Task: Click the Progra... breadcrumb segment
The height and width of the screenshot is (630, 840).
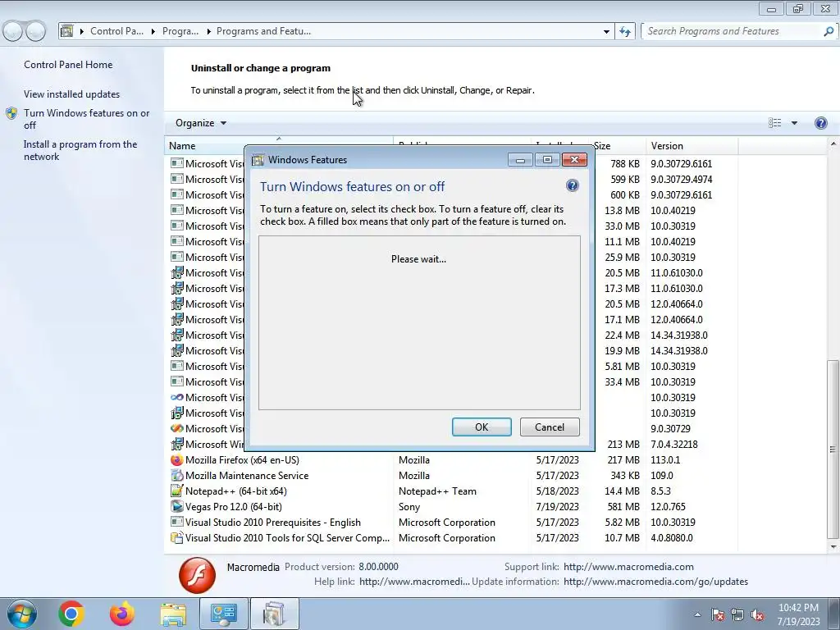Action: coord(180,31)
